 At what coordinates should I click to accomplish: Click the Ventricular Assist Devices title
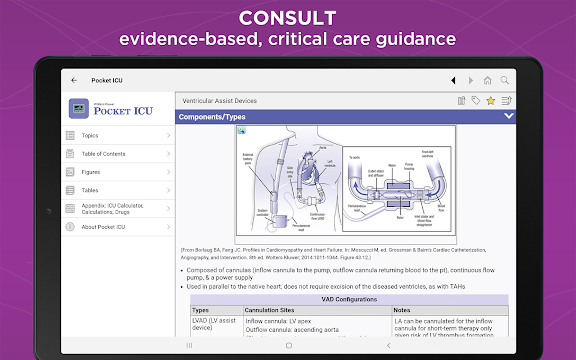220,101
